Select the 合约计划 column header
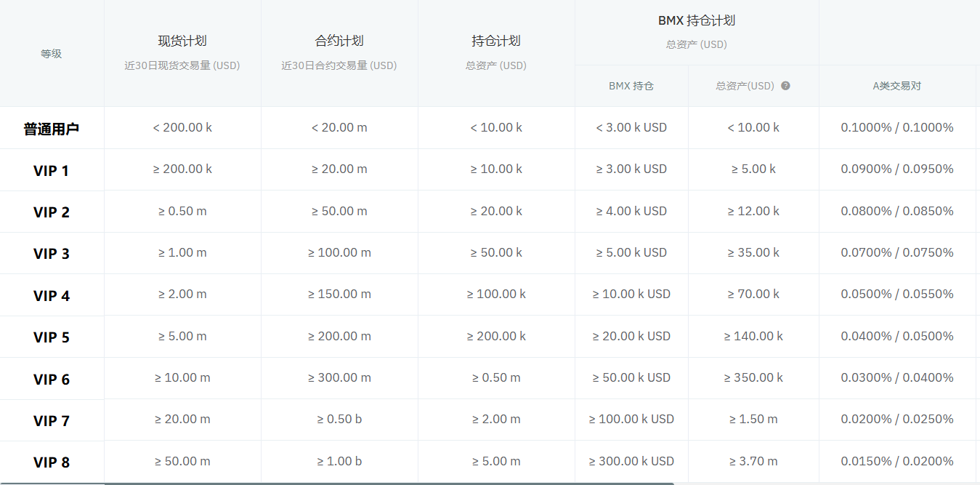This screenshot has width=980, height=485. (339, 41)
